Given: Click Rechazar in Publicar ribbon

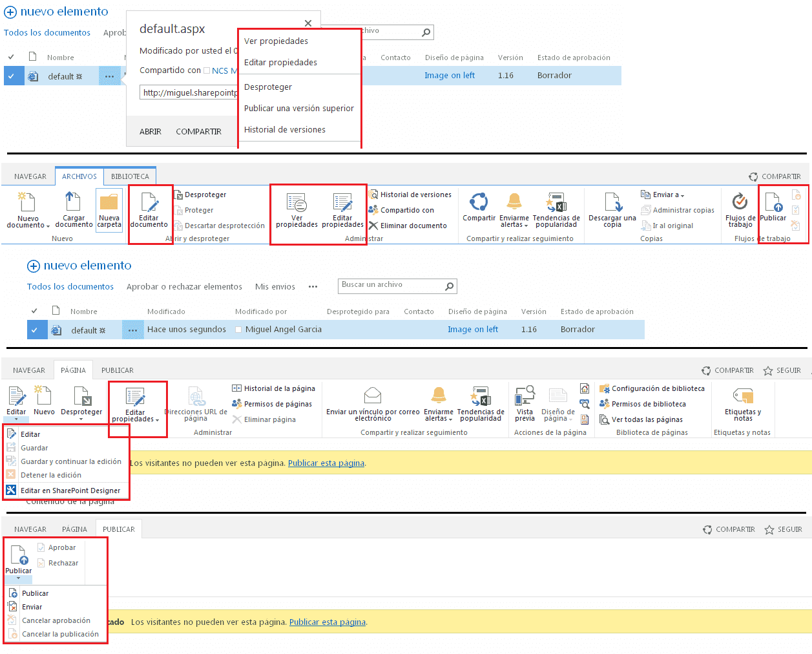Looking at the screenshot, I should click(x=57, y=563).
